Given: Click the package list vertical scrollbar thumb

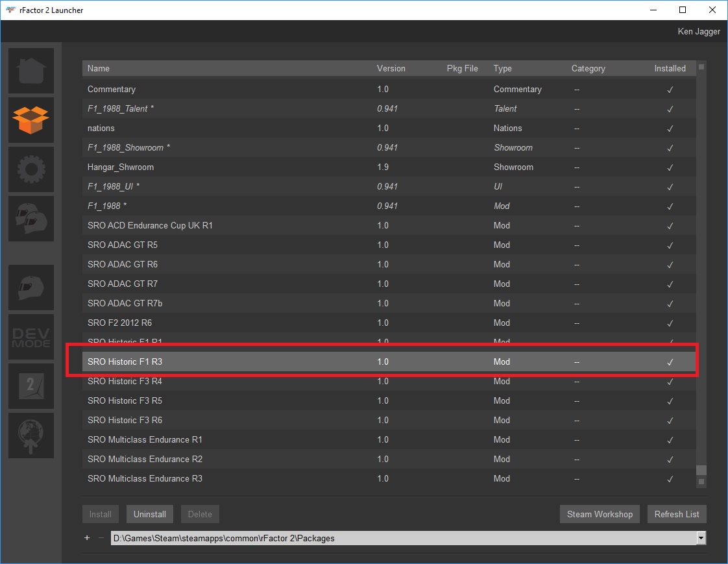Looking at the screenshot, I should point(701,471).
